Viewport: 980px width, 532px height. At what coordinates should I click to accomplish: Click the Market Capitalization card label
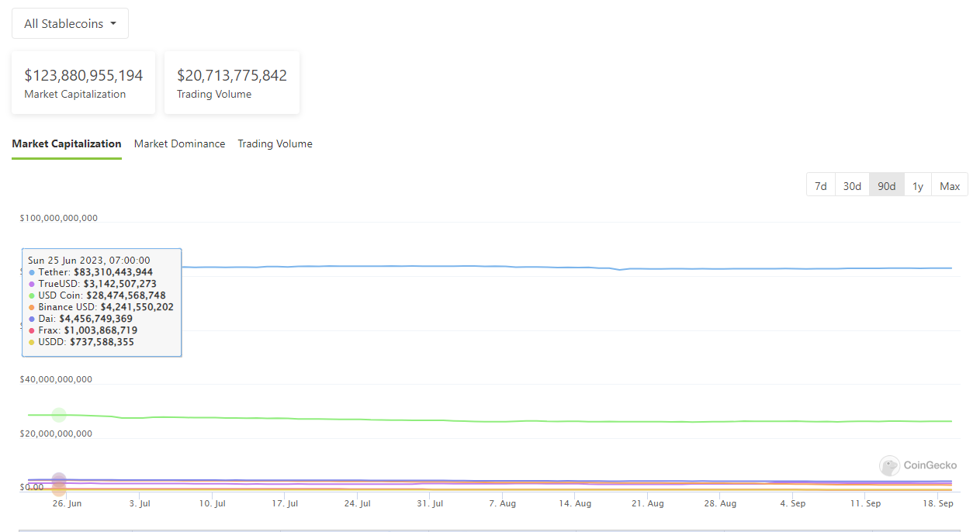[74, 94]
